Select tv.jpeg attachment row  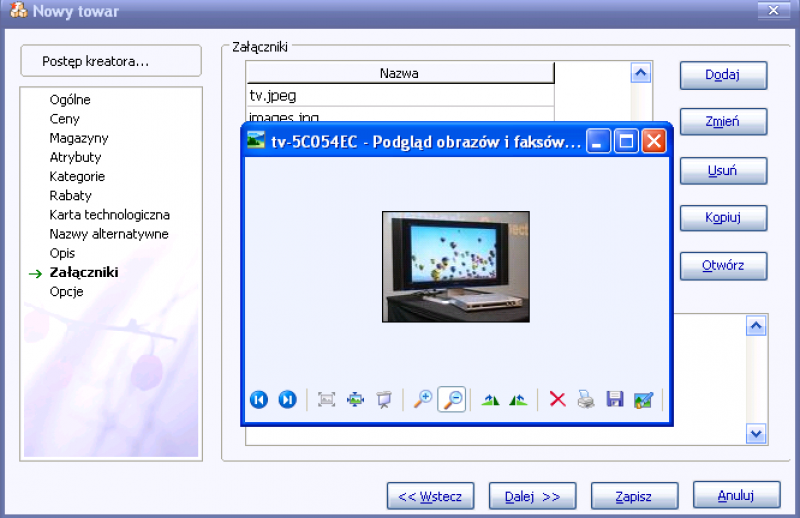click(x=400, y=95)
